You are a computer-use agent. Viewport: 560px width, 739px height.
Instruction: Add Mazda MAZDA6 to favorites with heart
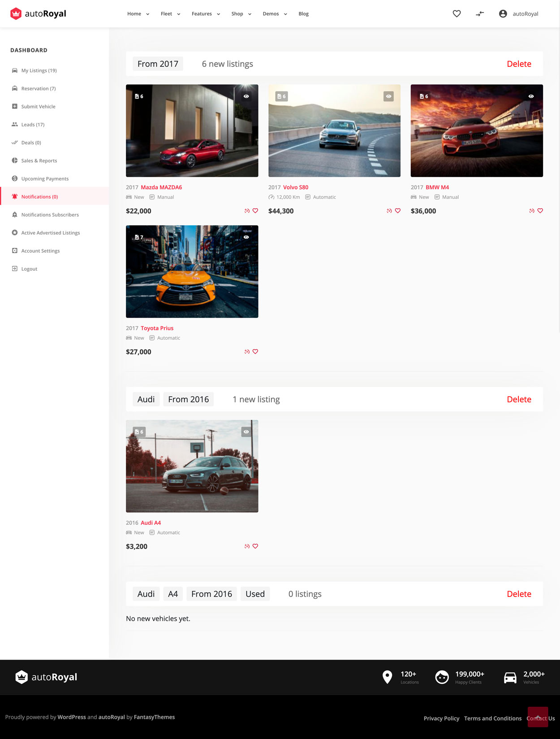point(255,211)
